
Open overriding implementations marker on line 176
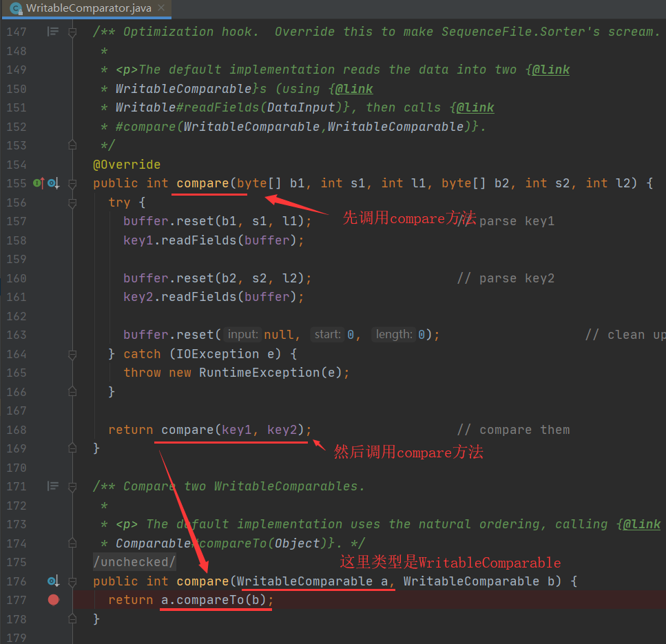pyautogui.click(x=53, y=581)
